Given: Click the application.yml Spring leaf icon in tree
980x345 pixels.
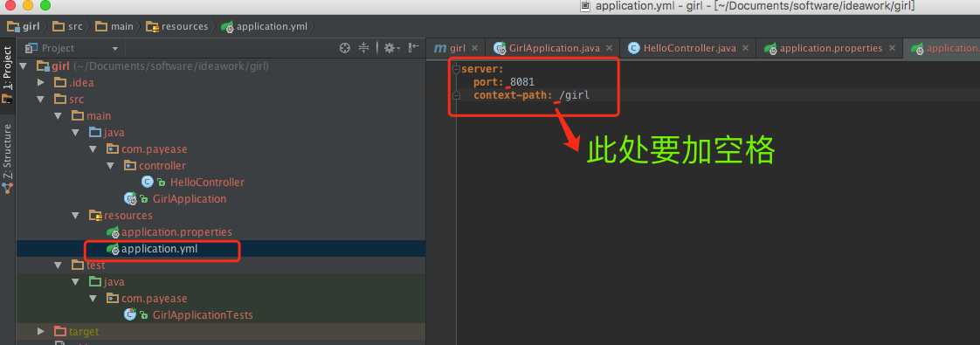Looking at the screenshot, I should [114, 249].
